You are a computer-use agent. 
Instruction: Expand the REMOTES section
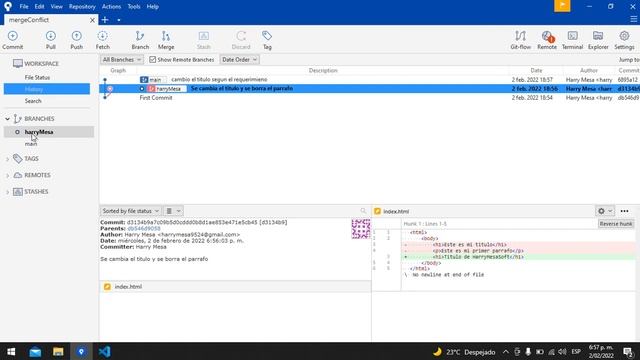click(7, 176)
